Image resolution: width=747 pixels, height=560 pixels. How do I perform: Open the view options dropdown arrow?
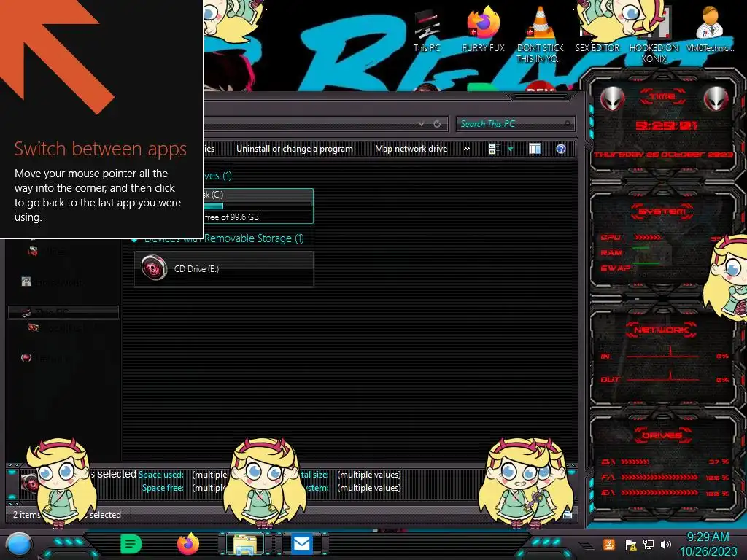pyautogui.click(x=510, y=149)
